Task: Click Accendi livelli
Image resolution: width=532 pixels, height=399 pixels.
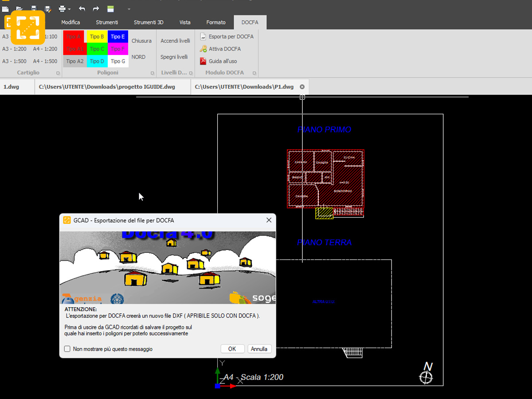Action: click(x=175, y=41)
